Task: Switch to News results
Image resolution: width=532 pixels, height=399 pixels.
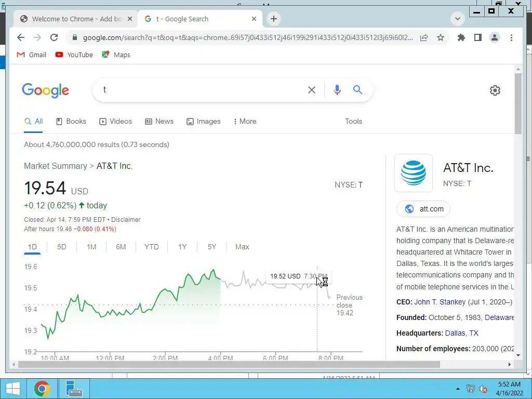Action: pos(159,122)
